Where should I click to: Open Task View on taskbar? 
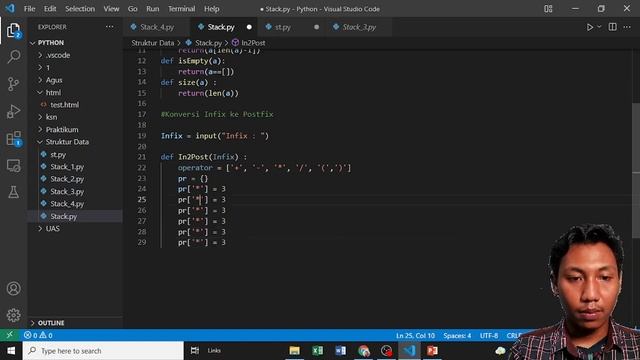pos(195,350)
